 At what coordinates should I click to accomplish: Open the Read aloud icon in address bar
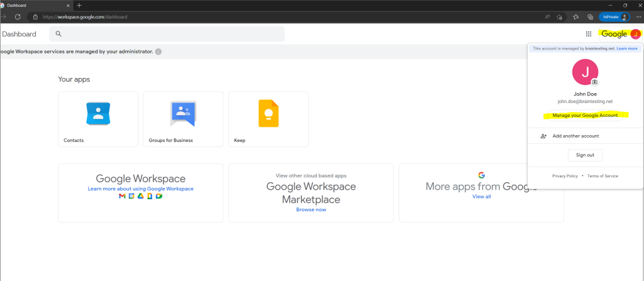click(x=548, y=17)
